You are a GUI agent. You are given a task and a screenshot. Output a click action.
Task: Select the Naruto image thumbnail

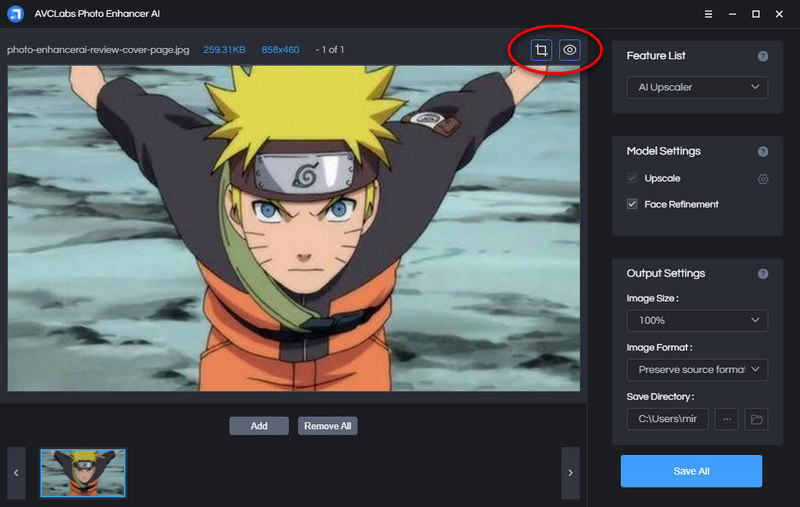[83, 473]
